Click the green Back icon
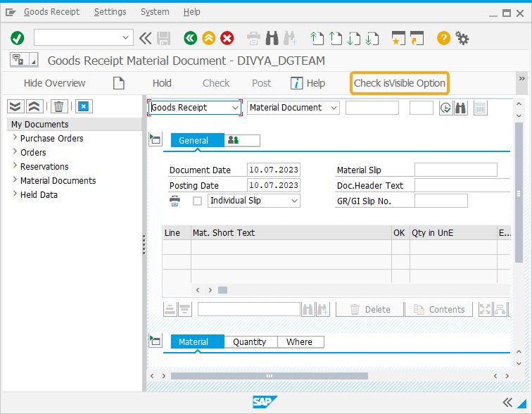The width and height of the screenshot is (532, 414). (190, 38)
